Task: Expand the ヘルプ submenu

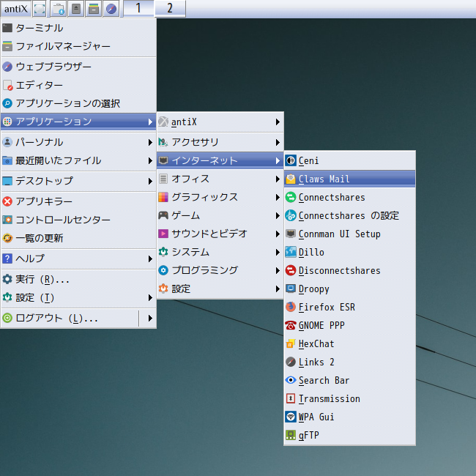Action: click(x=78, y=259)
